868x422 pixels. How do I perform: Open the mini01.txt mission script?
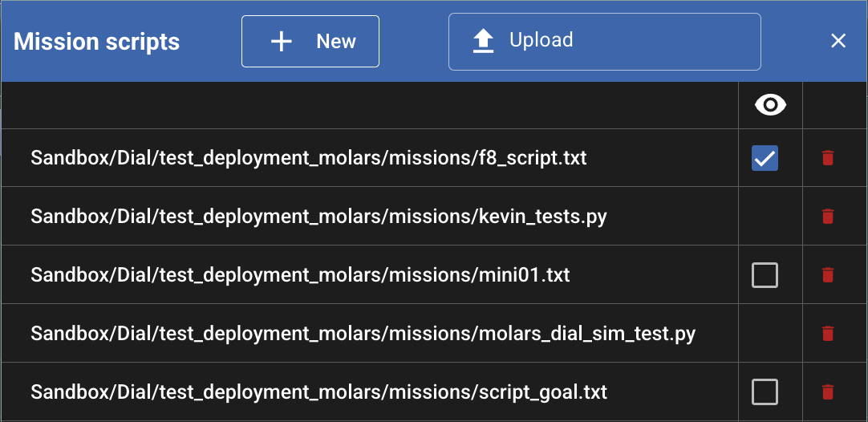(300, 275)
